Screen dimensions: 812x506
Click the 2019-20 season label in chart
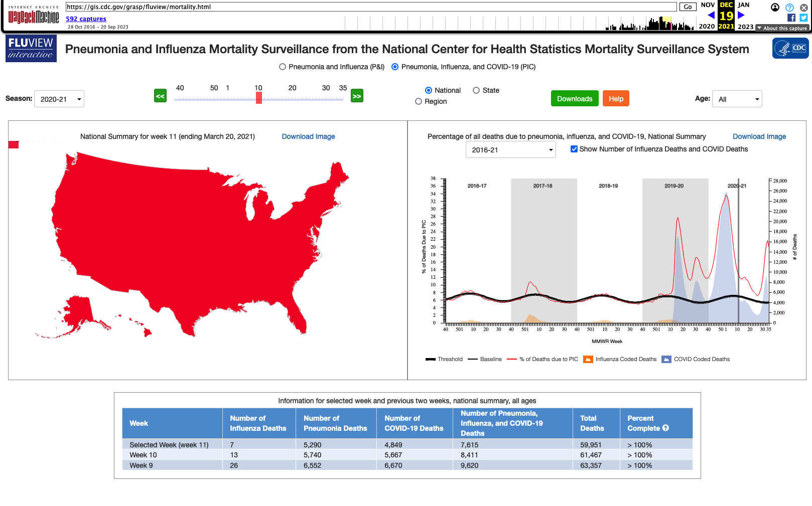point(674,186)
